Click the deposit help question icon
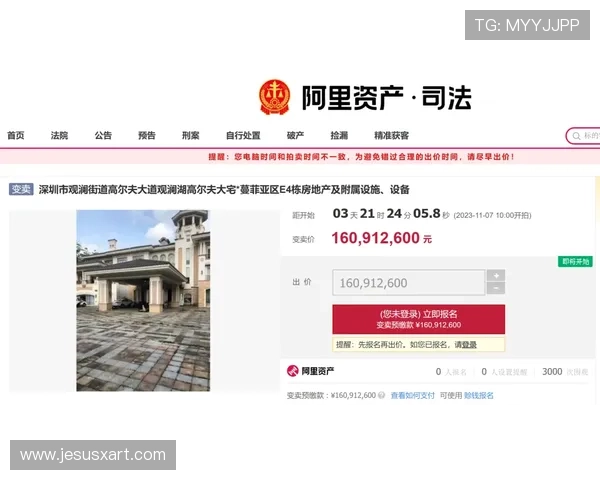The height and width of the screenshot is (480, 600). pyautogui.click(x=381, y=395)
